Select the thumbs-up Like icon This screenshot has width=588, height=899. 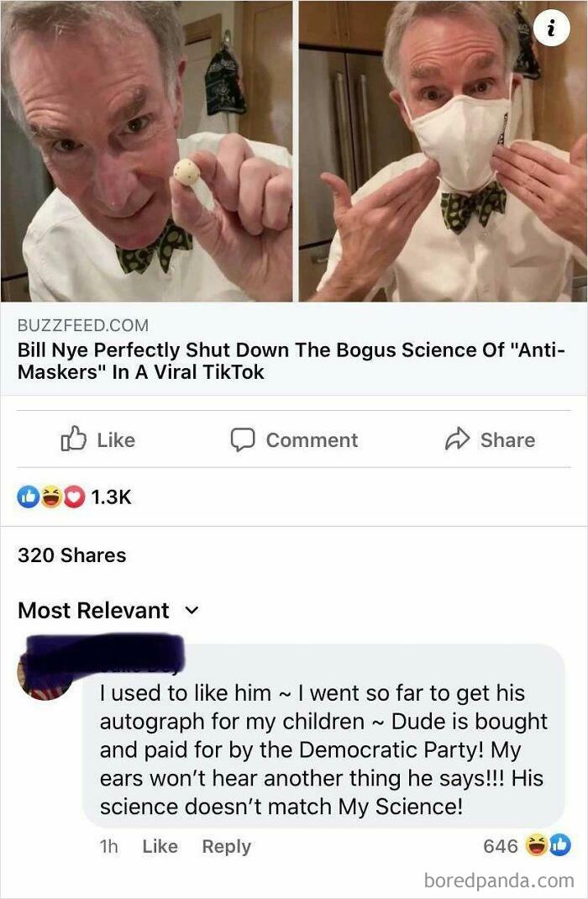click(74, 439)
